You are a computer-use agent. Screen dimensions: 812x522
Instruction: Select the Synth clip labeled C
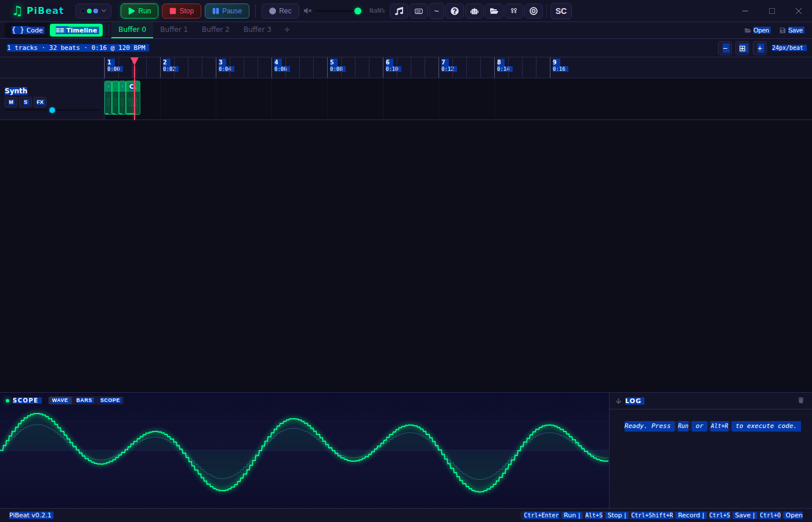133,98
